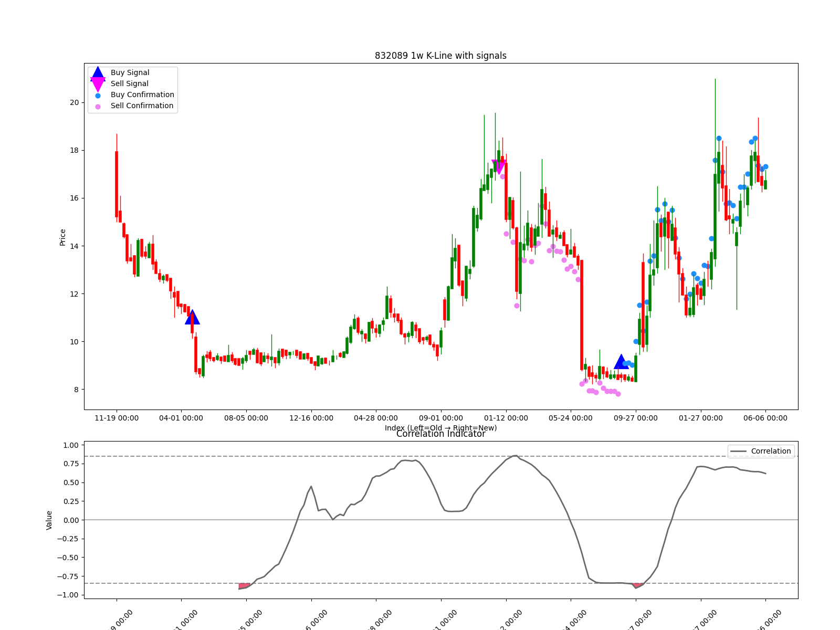Click the correlation axis value 0.50
Viewport: 840px width, 630px height.
click(71, 482)
